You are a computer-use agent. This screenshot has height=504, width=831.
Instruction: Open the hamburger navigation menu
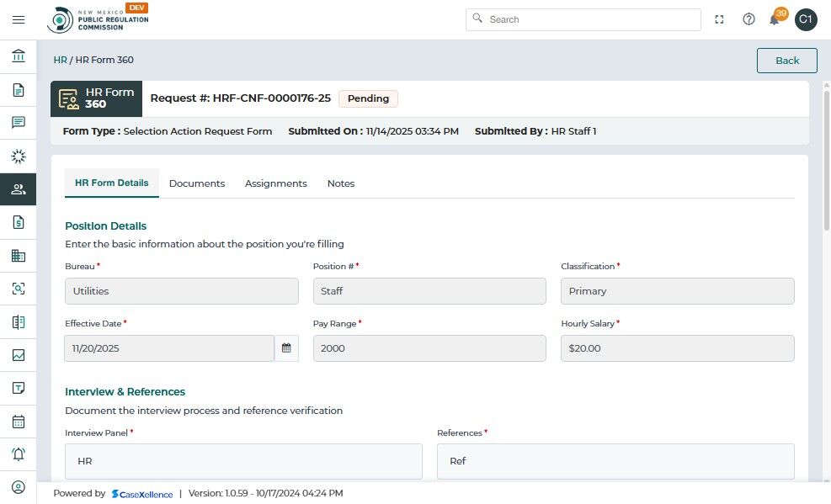[19, 19]
